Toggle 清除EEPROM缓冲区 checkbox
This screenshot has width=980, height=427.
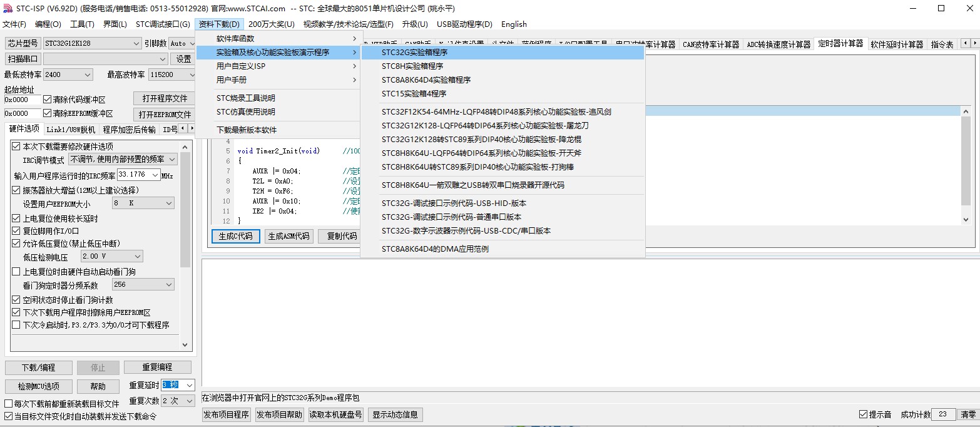coord(48,113)
